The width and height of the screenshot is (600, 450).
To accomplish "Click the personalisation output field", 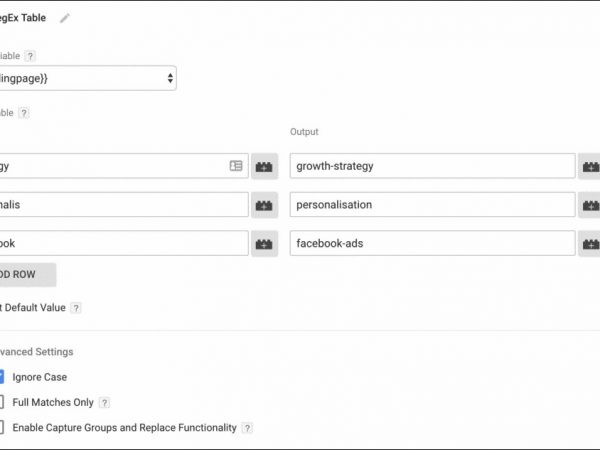I will (x=432, y=205).
